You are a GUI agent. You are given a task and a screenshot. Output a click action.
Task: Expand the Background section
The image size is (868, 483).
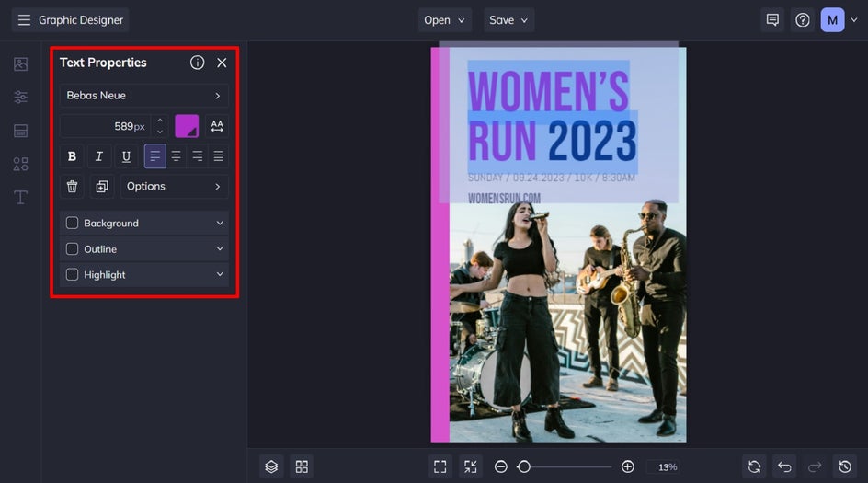(x=220, y=223)
